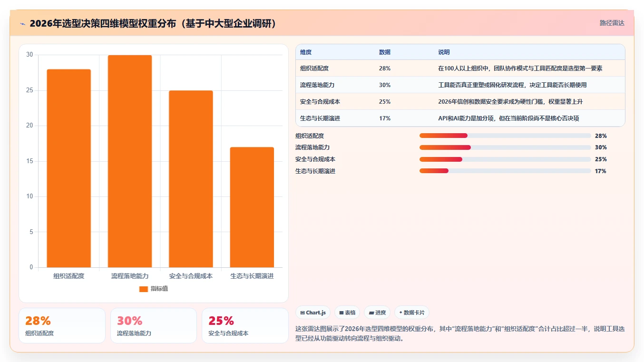Click the 流程落地能力 progress bar
644x362 pixels.
click(x=505, y=147)
